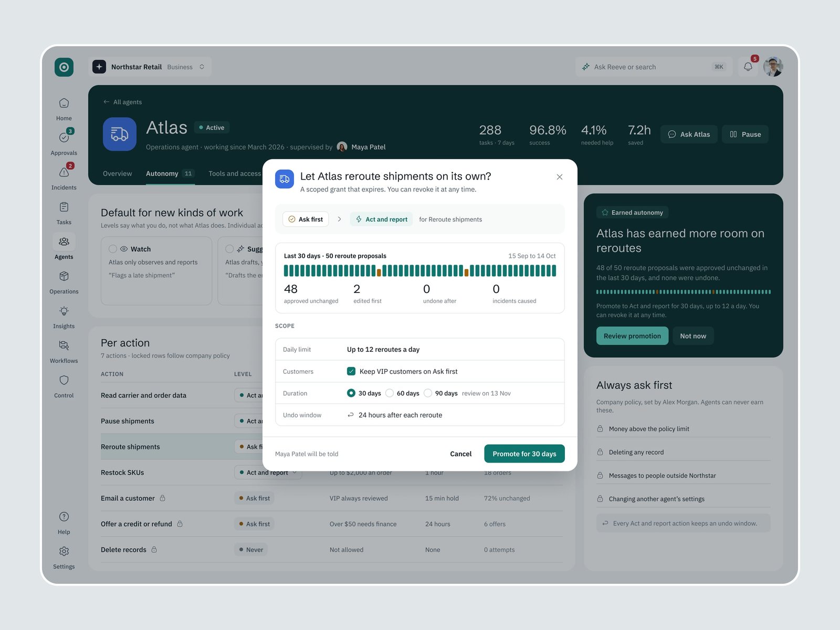
Task: Open Restock SKUs level dropdown
Action: click(x=268, y=472)
